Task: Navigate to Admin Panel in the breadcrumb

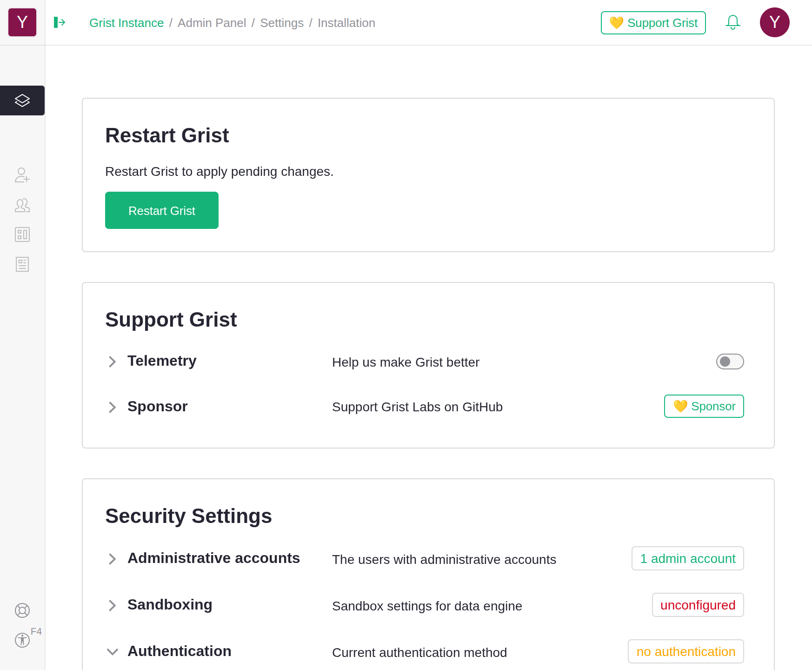Action: click(x=212, y=22)
